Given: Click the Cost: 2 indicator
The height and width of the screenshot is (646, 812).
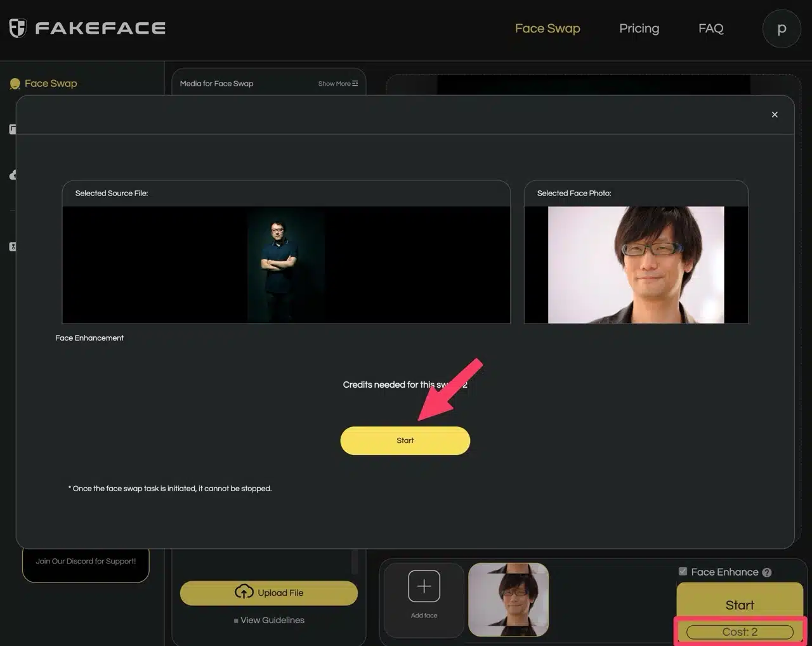Looking at the screenshot, I should (740, 632).
